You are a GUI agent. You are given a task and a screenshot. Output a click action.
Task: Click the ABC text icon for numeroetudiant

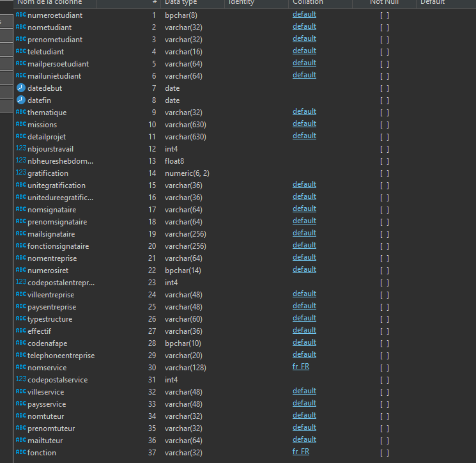point(21,15)
